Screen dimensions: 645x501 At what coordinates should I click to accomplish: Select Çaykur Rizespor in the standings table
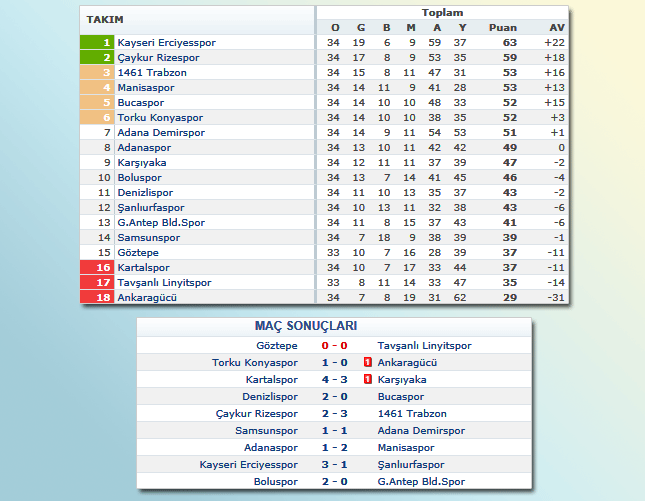click(158, 58)
